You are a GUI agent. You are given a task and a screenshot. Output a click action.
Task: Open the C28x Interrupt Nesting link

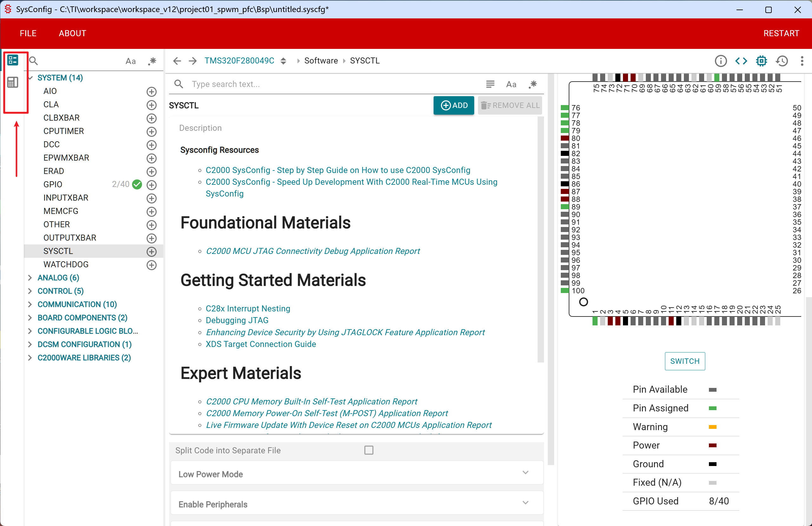point(248,309)
